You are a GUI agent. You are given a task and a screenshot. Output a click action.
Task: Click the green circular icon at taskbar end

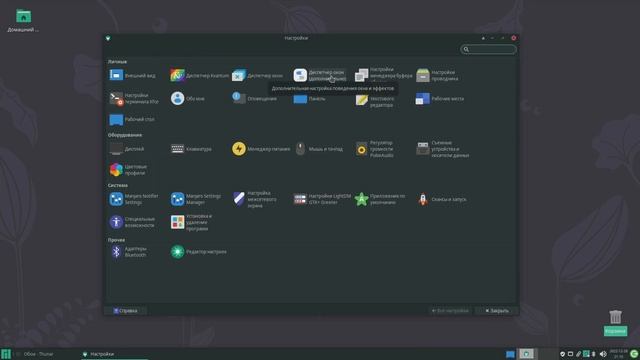point(634,354)
